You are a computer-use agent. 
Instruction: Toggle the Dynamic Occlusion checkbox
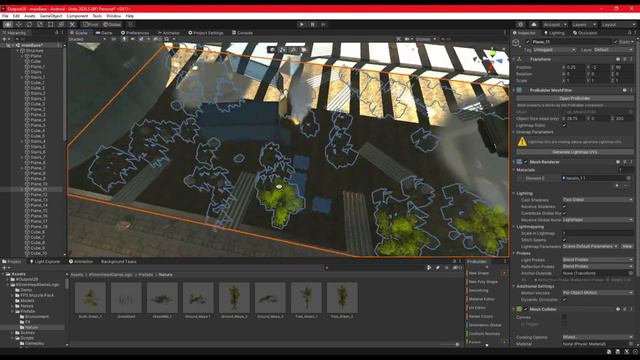[564, 300]
